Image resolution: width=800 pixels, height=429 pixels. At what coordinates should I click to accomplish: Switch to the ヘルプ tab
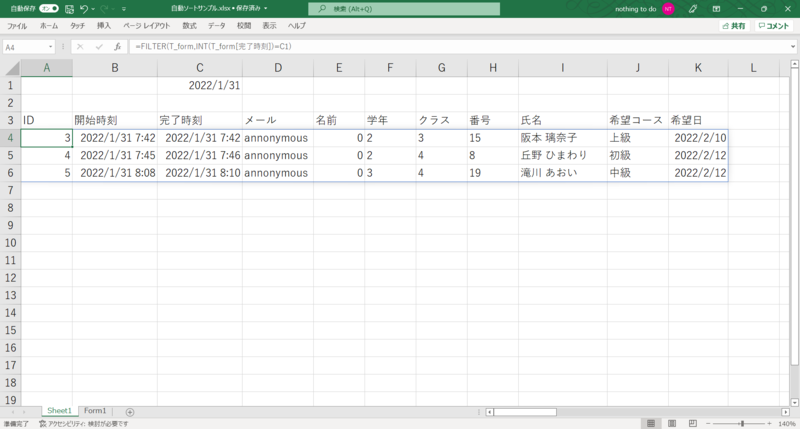[x=296, y=26]
